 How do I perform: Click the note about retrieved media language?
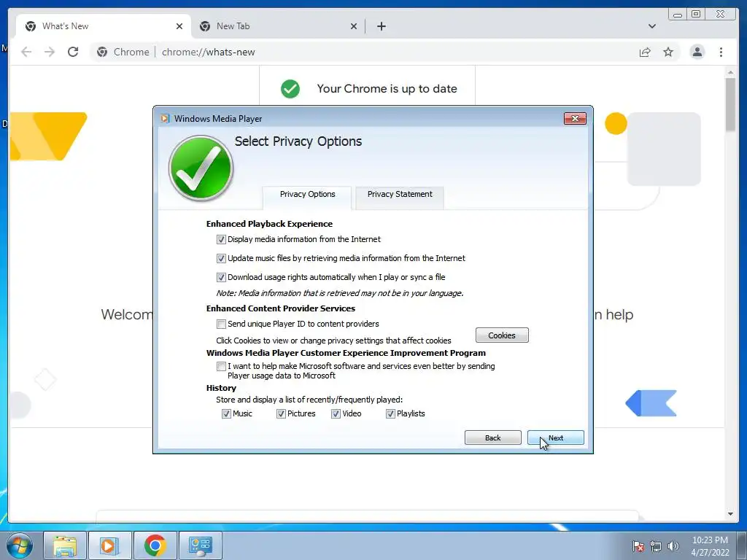pyautogui.click(x=340, y=293)
